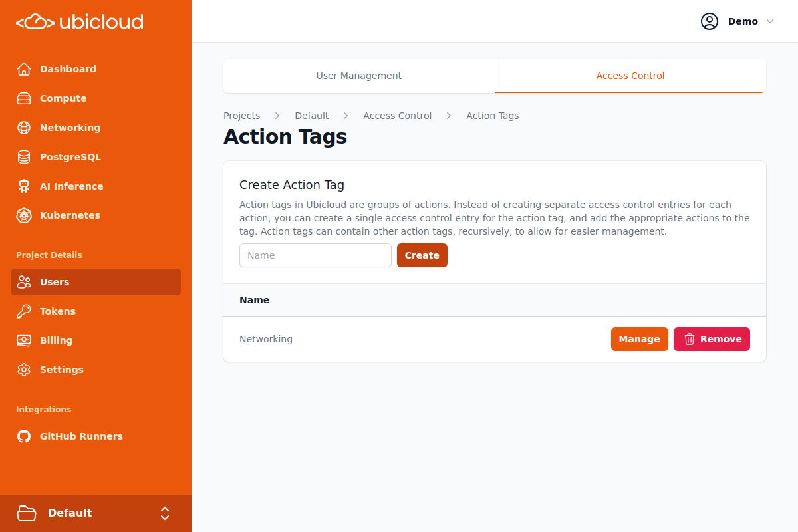Click the GitHub Runners octocat icon
The height and width of the screenshot is (532, 798).
pos(24,436)
